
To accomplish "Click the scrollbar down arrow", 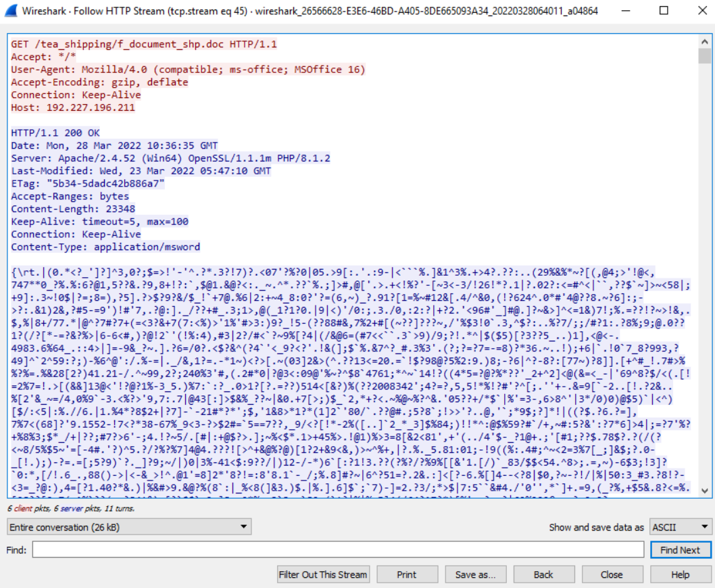I will pos(704,491).
